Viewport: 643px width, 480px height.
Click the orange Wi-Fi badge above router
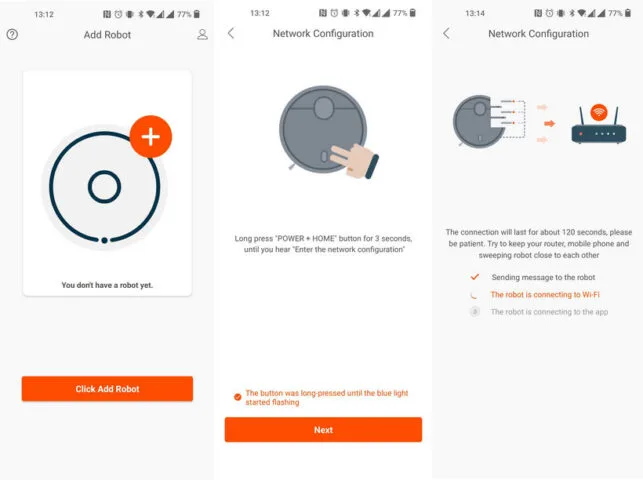click(599, 112)
